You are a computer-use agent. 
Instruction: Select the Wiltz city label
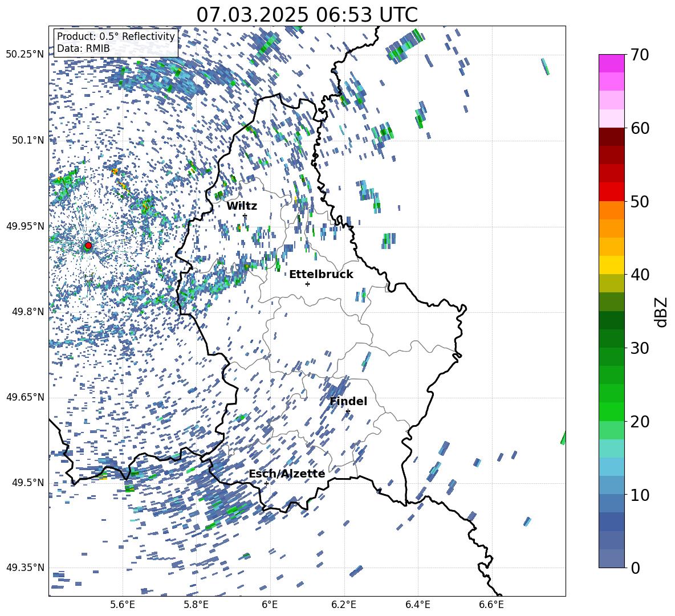pyautogui.click(x=242, y=206)
